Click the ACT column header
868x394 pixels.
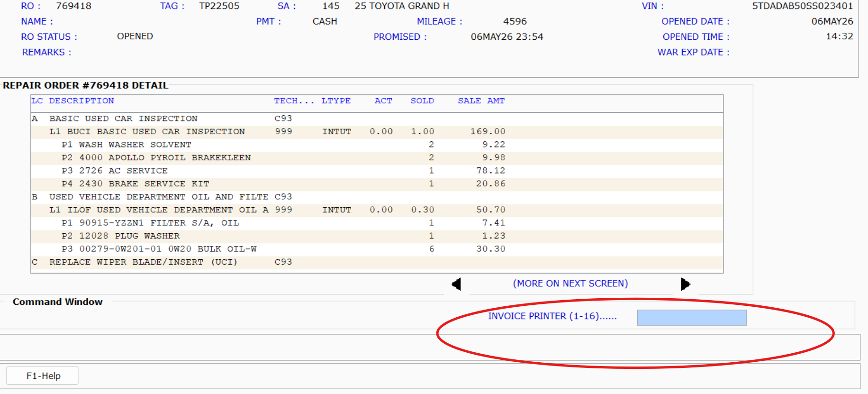coord(383,101)
